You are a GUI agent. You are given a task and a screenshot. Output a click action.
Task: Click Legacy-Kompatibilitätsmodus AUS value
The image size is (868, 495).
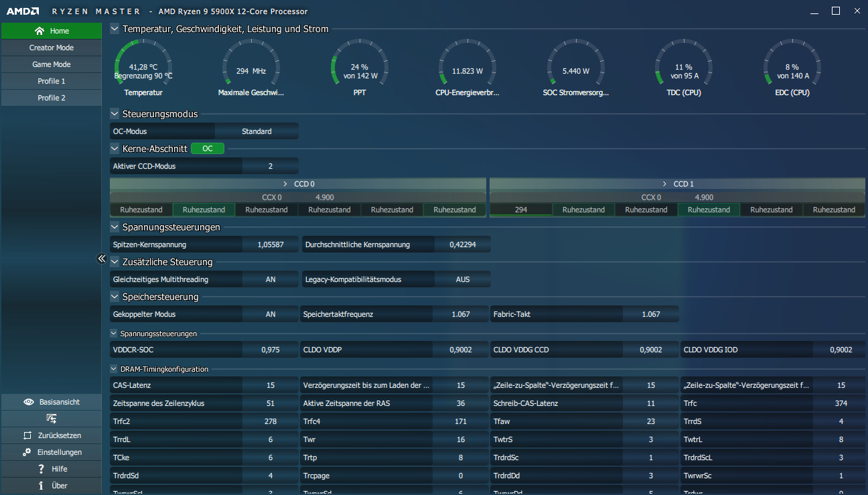point(463,279)
